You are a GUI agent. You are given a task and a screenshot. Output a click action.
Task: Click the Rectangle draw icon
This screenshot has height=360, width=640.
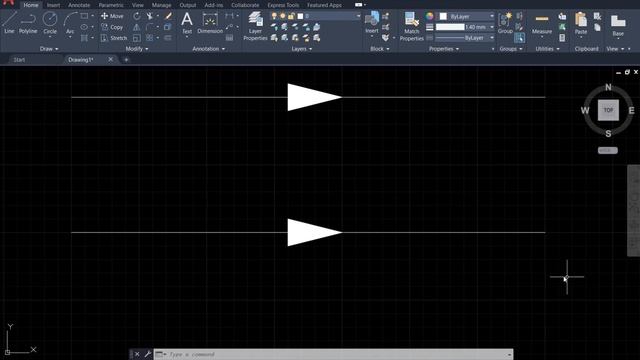84,16
